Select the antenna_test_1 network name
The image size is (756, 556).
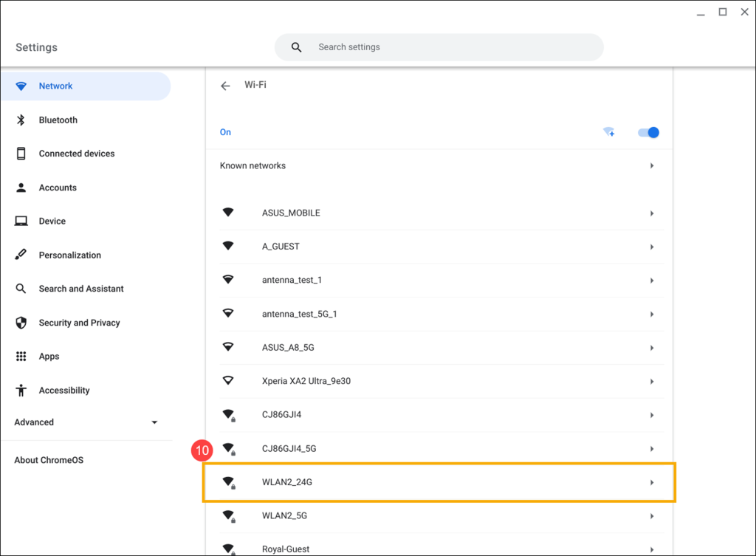(x=292, y=280)
